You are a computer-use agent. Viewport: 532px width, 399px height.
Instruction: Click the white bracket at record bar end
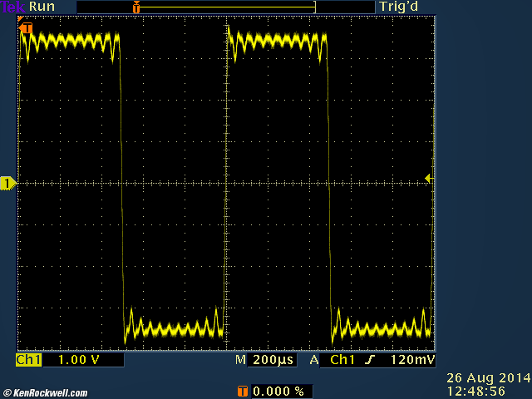click(x=314, y=7)
